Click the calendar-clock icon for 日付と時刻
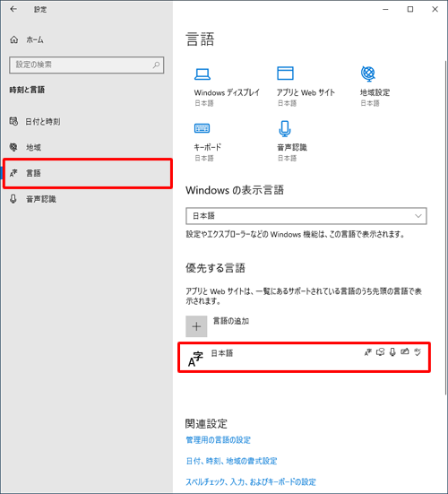Image resolution: width=448 pixels, height=494 pixels. point(13,121)
